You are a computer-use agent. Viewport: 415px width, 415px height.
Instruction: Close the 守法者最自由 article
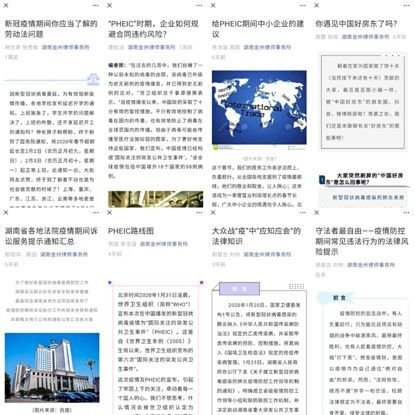pos(317,212)
